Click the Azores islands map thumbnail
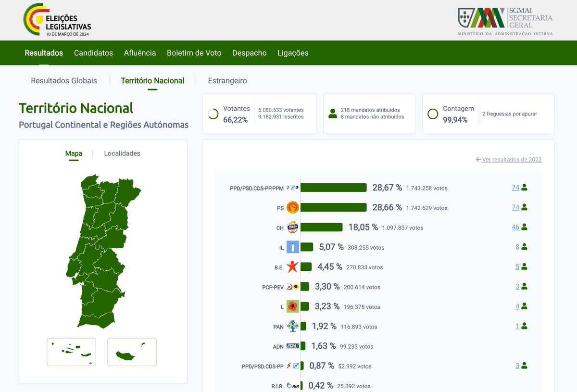Screen dimensions: 577x392 [x=71, y=352]
